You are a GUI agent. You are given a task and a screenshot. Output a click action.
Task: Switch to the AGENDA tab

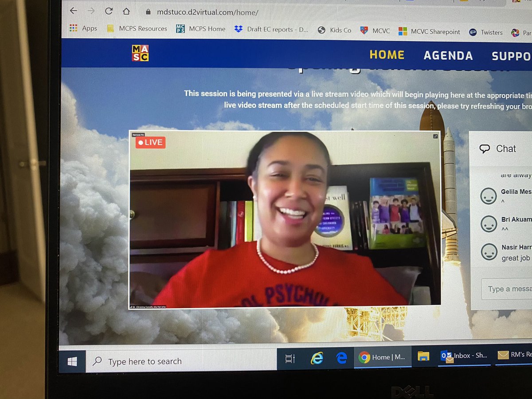click(x=449, y=55)
